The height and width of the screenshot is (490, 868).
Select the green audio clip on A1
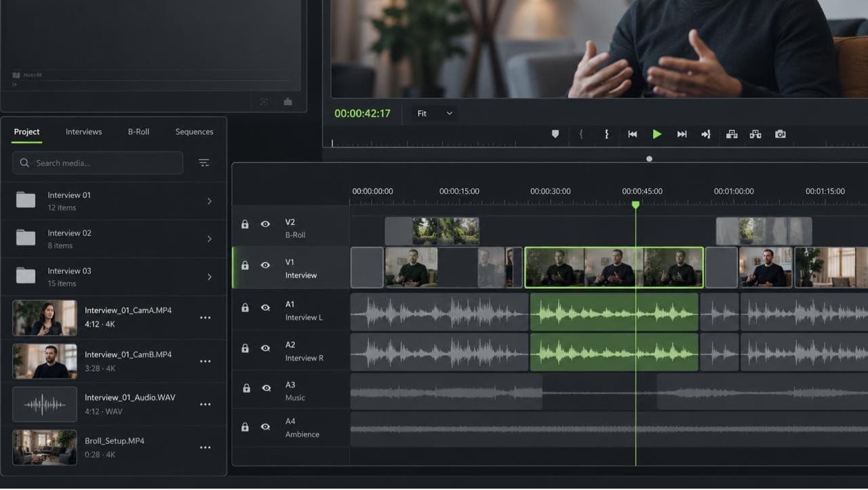point(614,312)
